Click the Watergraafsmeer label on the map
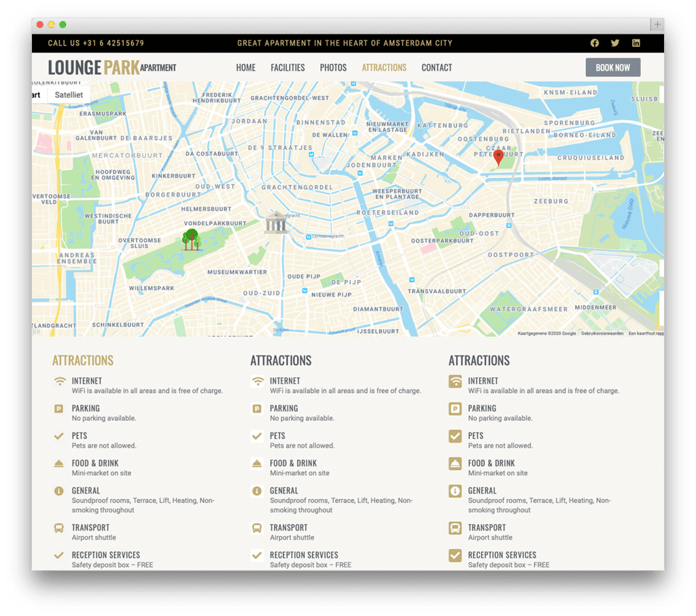Screen dimensions: 696x616 (x=529, y=309)
